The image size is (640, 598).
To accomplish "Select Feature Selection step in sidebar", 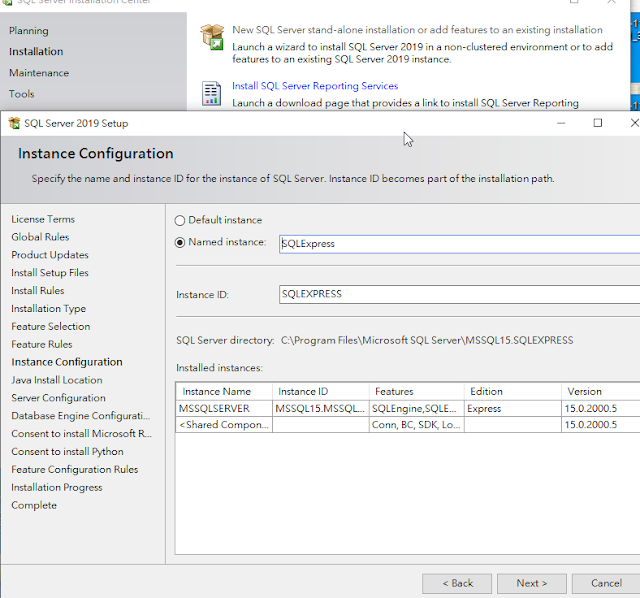I will click(x=51, y=327).
